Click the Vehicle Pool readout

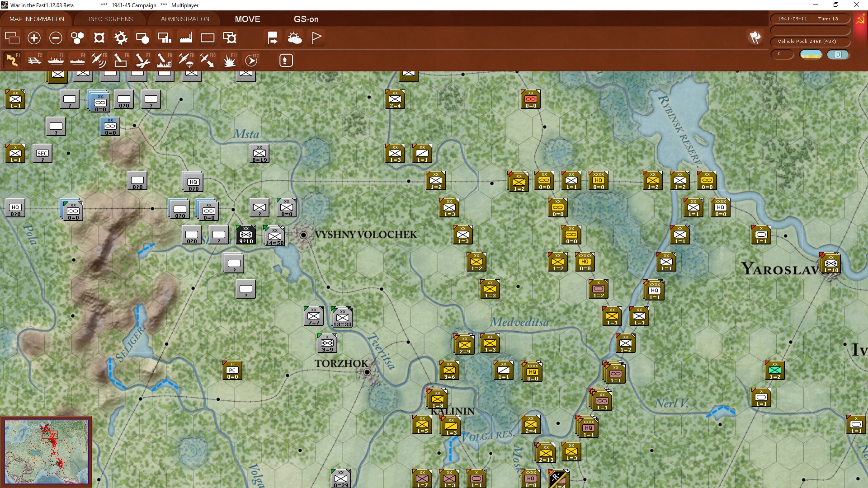[x=810, y=42]
